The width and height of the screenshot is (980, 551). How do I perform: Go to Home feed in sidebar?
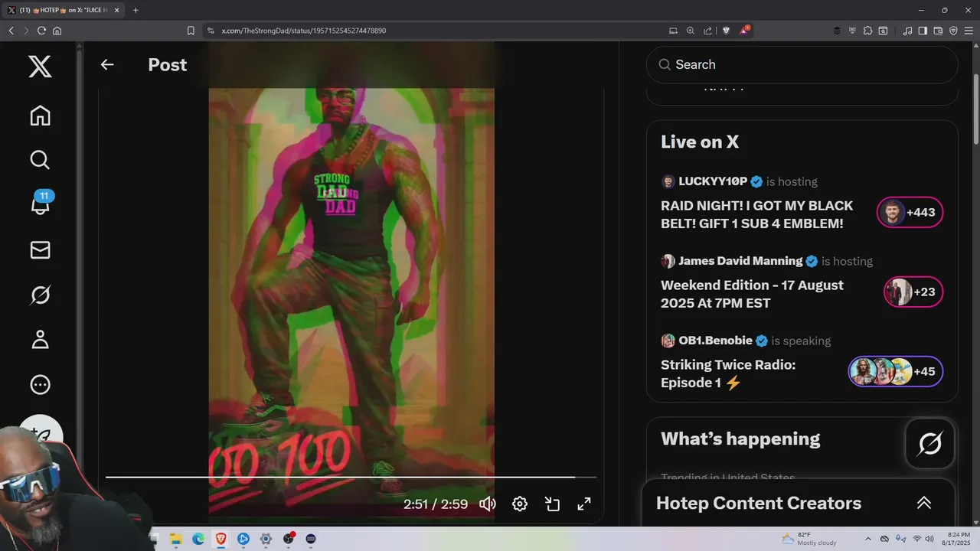coord(40,116)
